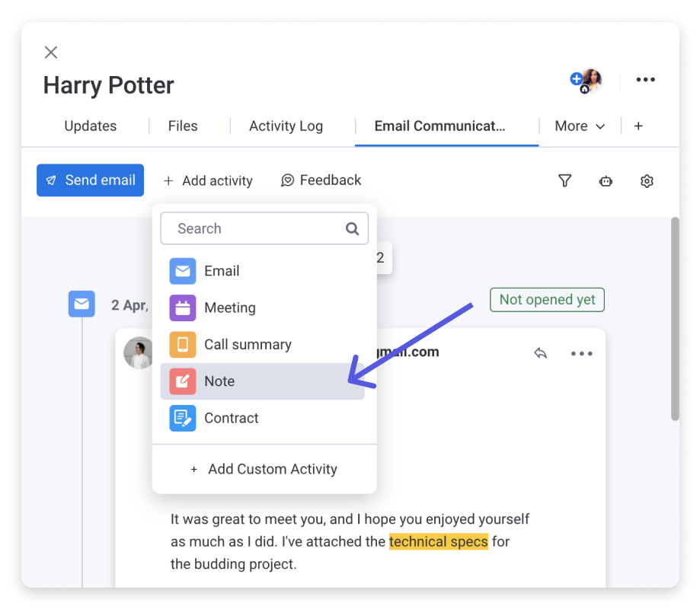Click the Not opened yet badge

548,300
